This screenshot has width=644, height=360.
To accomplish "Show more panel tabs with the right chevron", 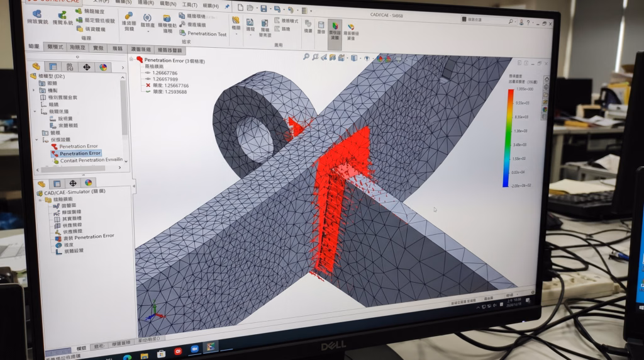I will coord(123,68).
